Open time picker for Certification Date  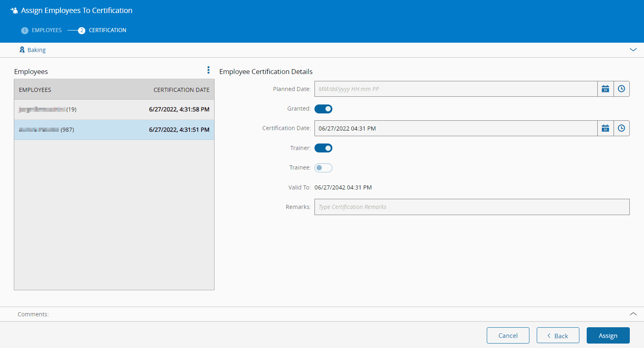621,128
